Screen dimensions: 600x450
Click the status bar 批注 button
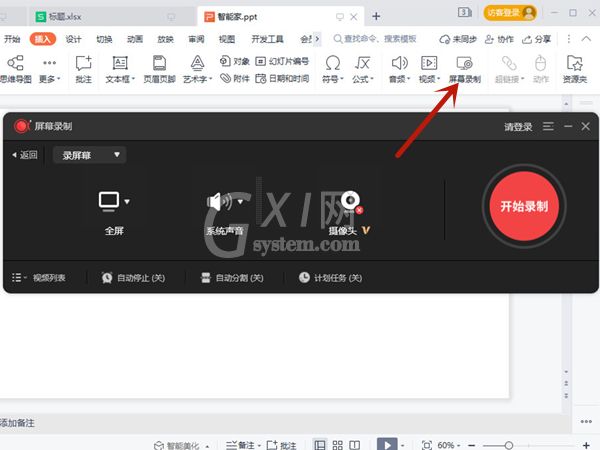pos(281,445)
